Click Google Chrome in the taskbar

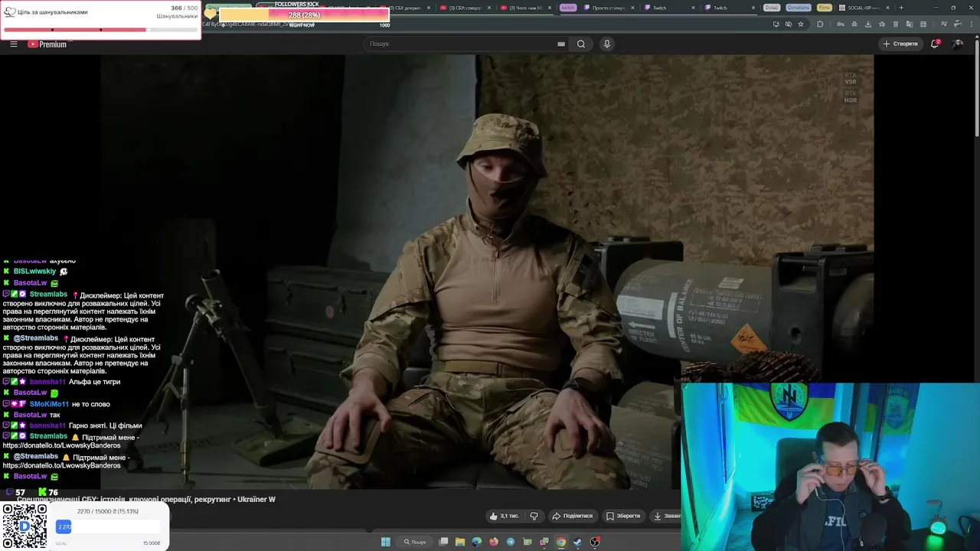coord(561,542)
